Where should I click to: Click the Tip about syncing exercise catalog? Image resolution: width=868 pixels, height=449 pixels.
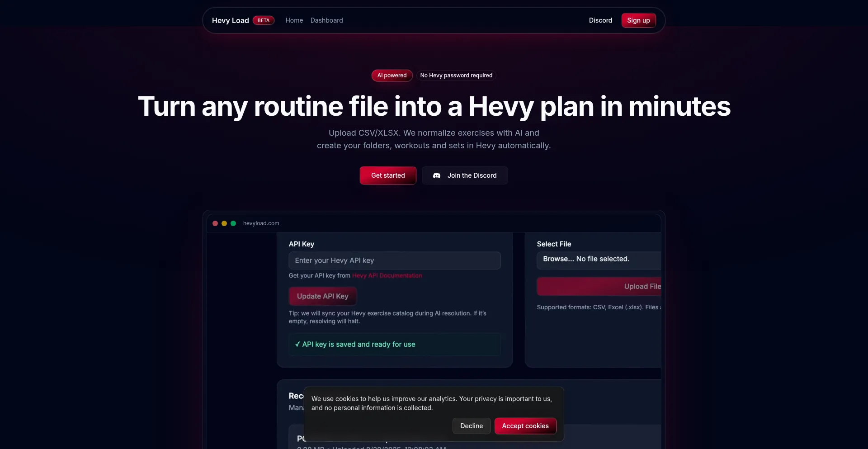(387, 317)
